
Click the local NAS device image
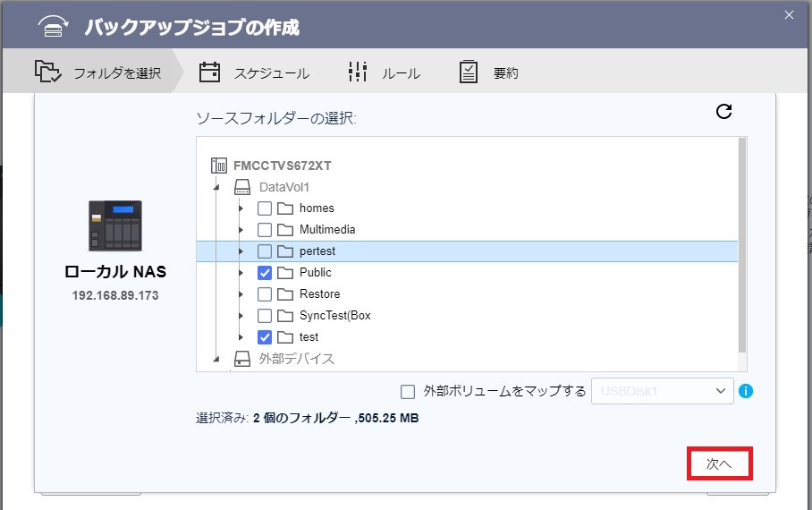(x=115, y=226)
